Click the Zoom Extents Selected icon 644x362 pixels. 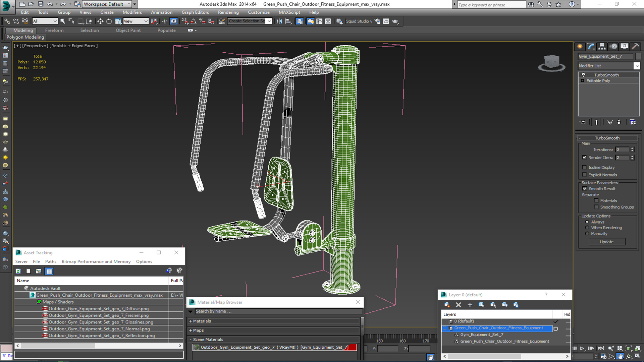point(629,349)
